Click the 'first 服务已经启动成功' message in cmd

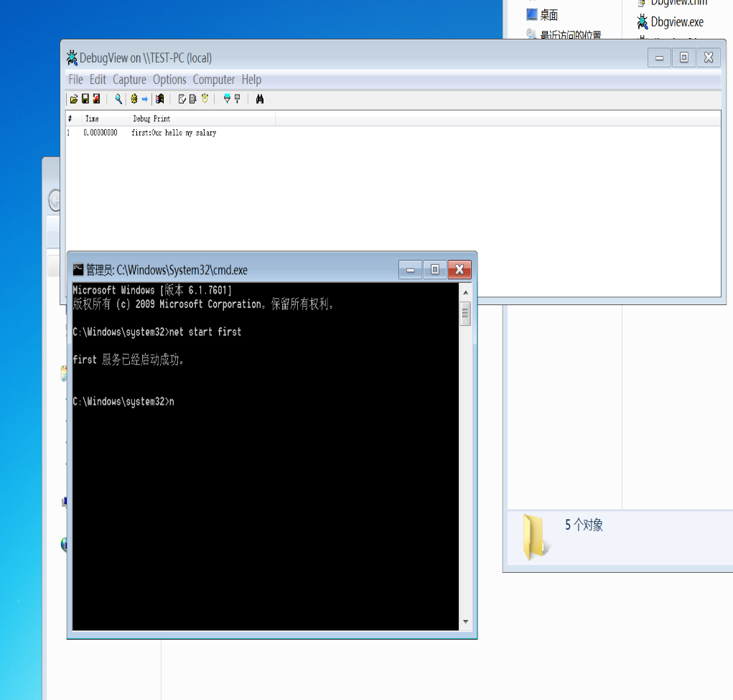click(x=129, y=360)
